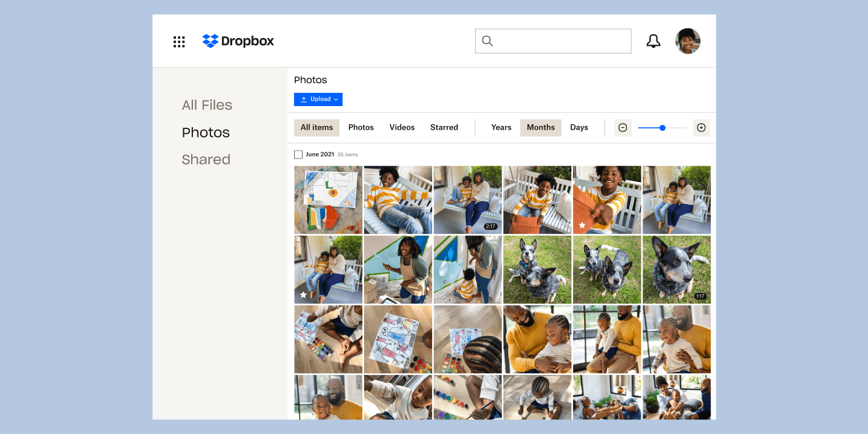Click the apps grid launcher icon
The width and height of the screenshot is (868, 434).
(x=179, y=41)
